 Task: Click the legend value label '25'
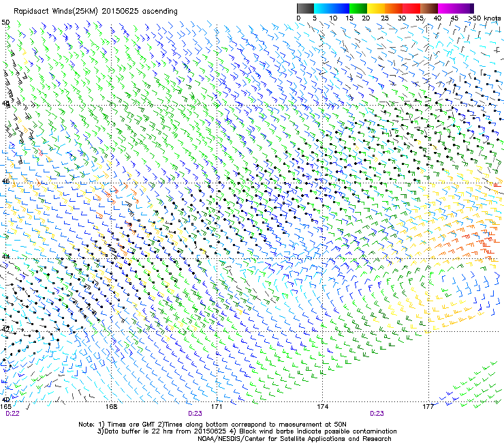point(385,18)
